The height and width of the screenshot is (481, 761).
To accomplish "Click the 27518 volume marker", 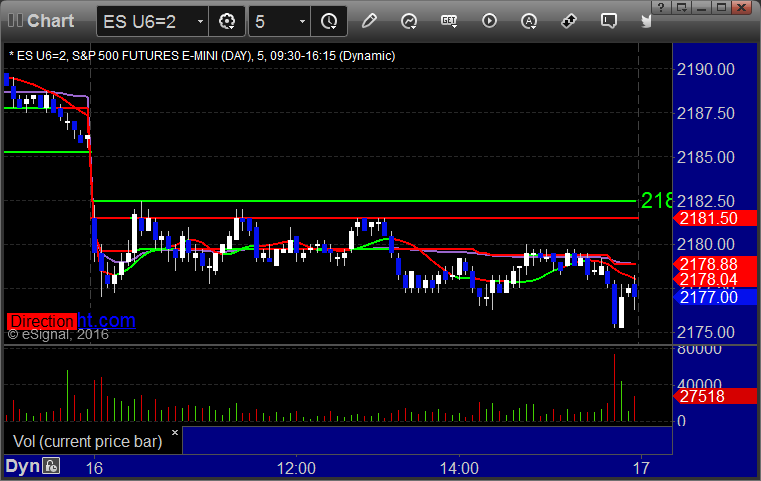I will point(715,397).
